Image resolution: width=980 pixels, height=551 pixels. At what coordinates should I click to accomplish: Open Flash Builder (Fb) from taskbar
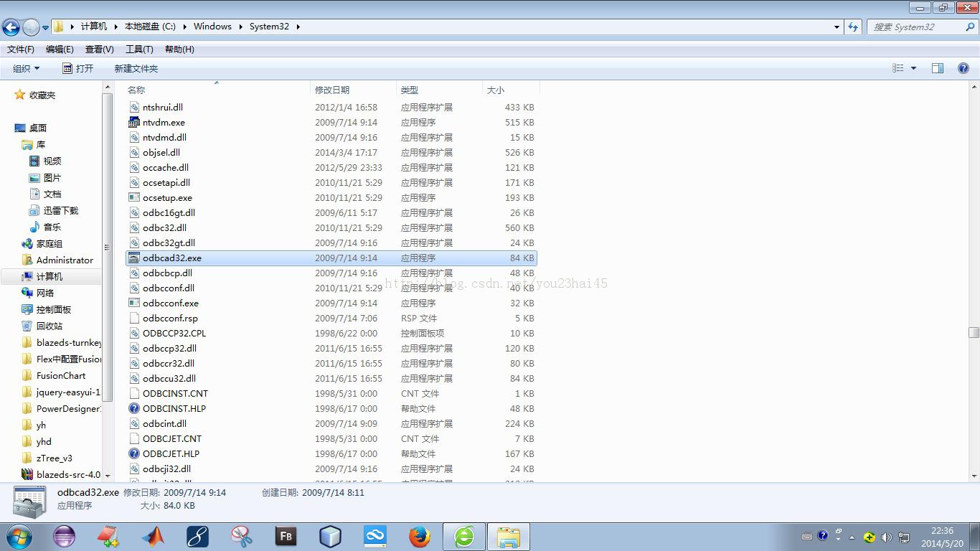click(286, 536)
